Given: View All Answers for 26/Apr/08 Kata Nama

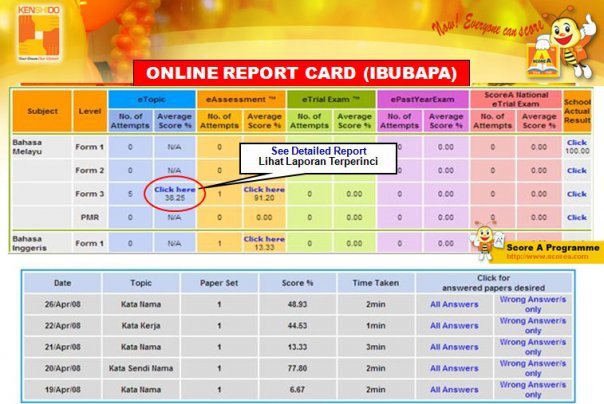Looking at the screenshot, I should click(454, 304).
